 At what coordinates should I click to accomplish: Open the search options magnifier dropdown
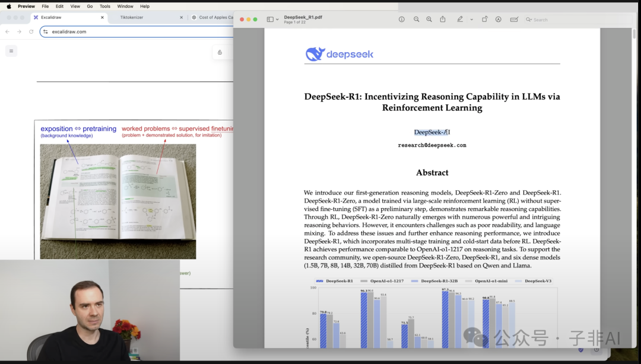pyautogui.click(x=529, y=20)
